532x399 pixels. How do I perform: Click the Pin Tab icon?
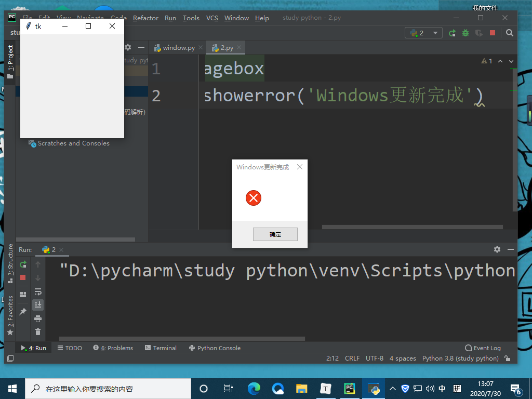pos(23,311)
